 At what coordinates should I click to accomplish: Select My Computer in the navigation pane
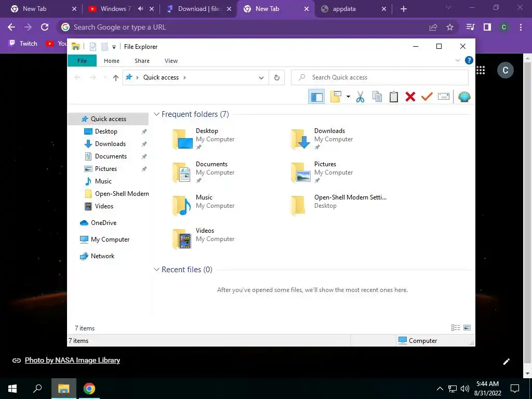[110, 240]
